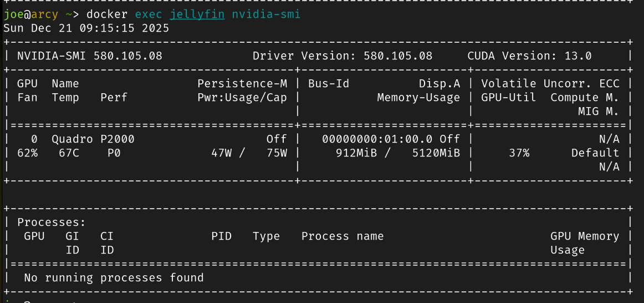
Task: Click the 67C temperature reading
Action: pos(69,153)
